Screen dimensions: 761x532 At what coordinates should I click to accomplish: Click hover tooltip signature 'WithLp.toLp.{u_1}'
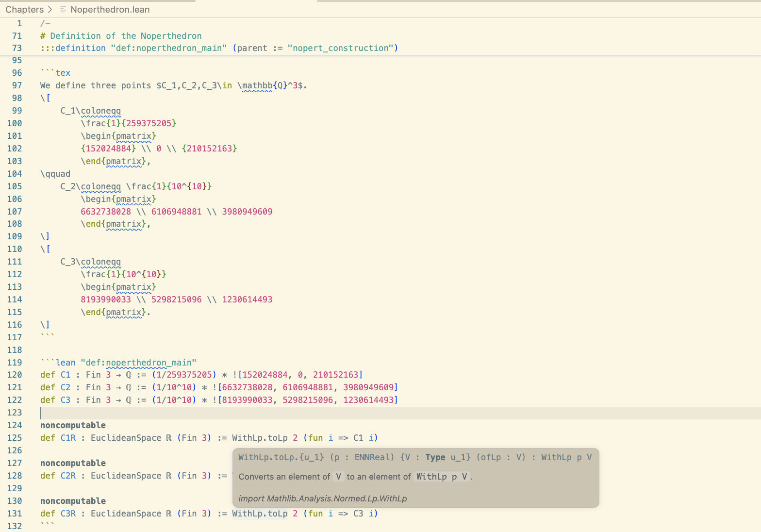click(x=281, y=457)
